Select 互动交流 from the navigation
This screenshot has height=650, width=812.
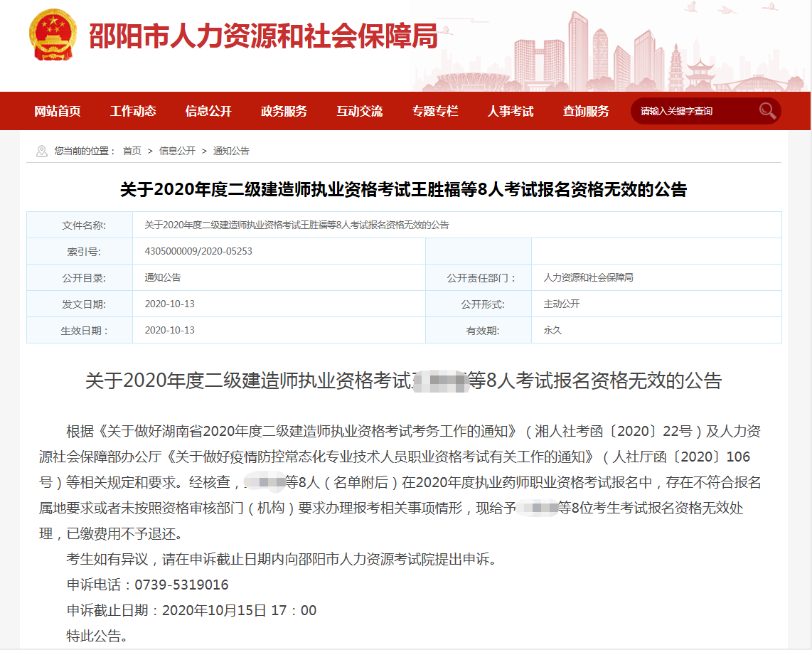[x=359, y=111]
